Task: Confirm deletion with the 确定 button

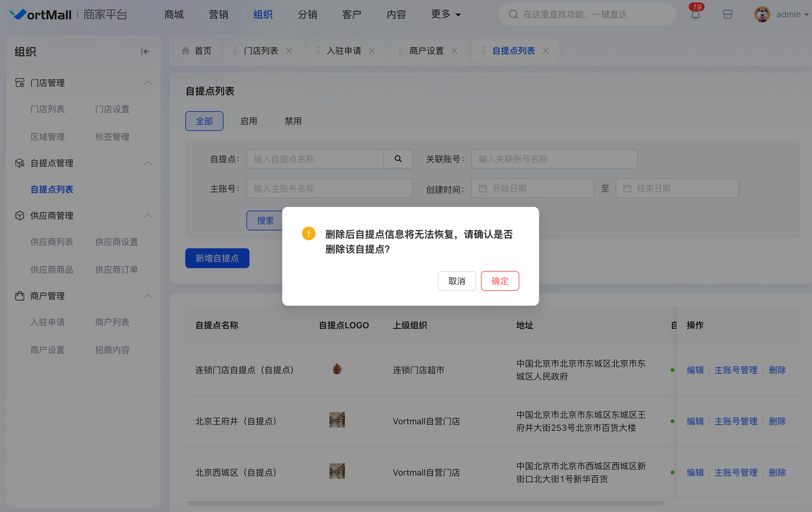Action: pos(499,281)
